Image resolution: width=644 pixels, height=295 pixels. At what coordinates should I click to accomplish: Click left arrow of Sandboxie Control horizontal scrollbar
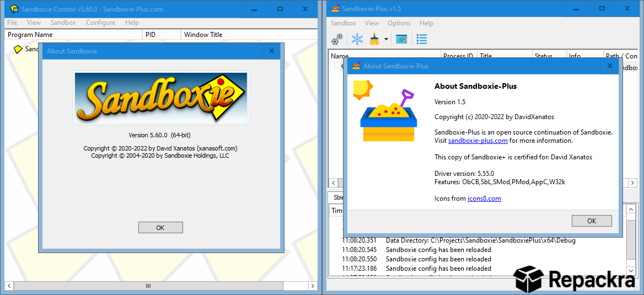[9, 286]
